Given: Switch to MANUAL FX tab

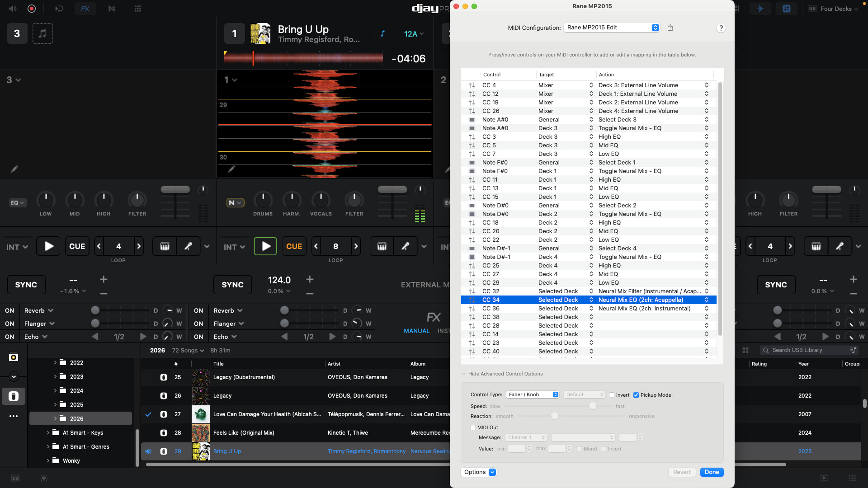Looking at the screenshot, I should tap(416, 331).
